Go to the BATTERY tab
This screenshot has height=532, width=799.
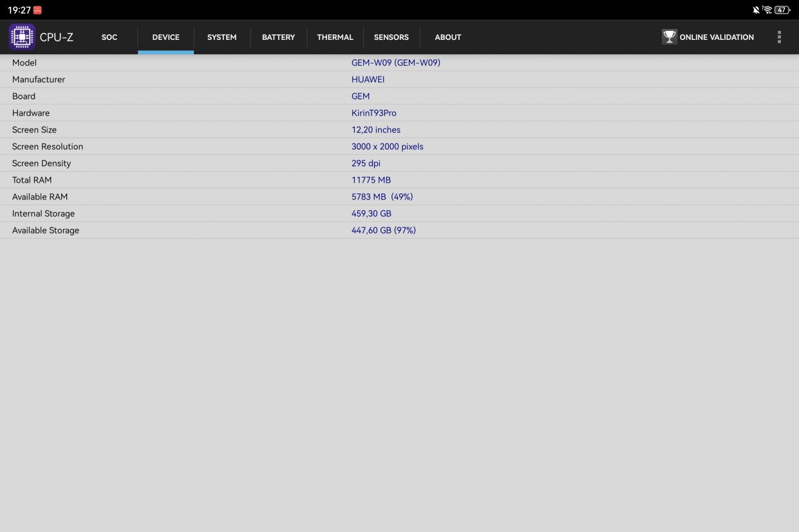278,37
